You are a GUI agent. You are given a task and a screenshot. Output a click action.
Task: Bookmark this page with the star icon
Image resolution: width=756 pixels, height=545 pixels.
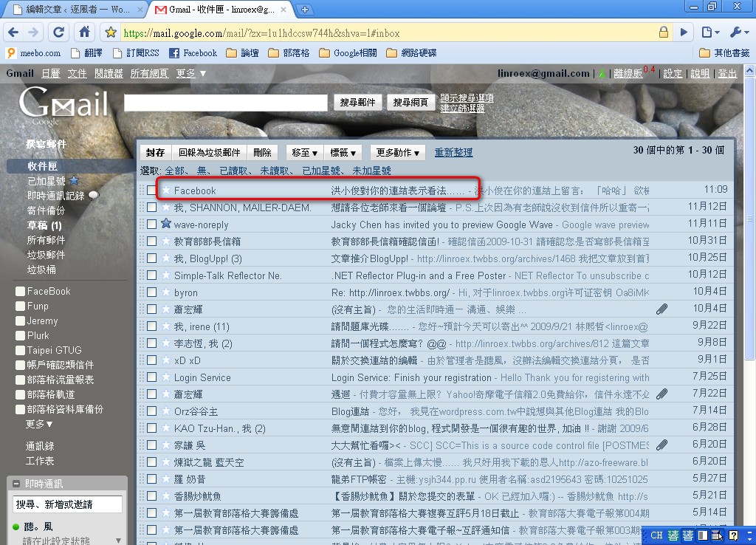click(111, 32)
